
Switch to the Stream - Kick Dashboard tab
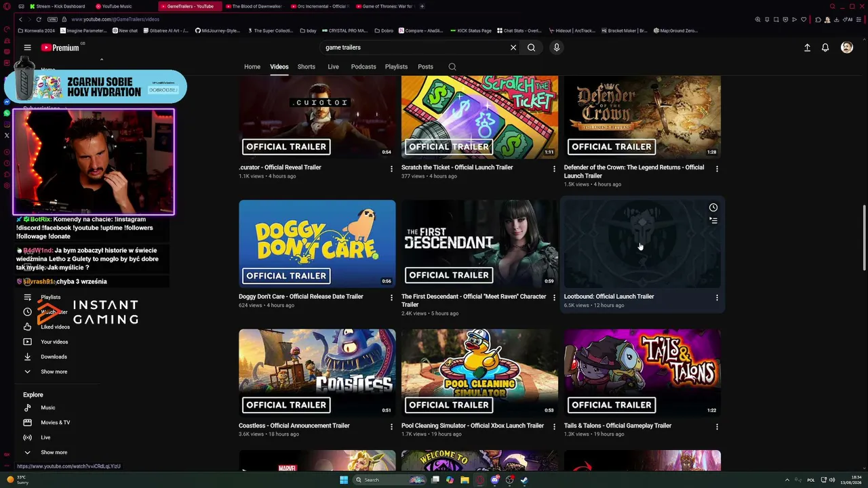[x=58, y=6]
